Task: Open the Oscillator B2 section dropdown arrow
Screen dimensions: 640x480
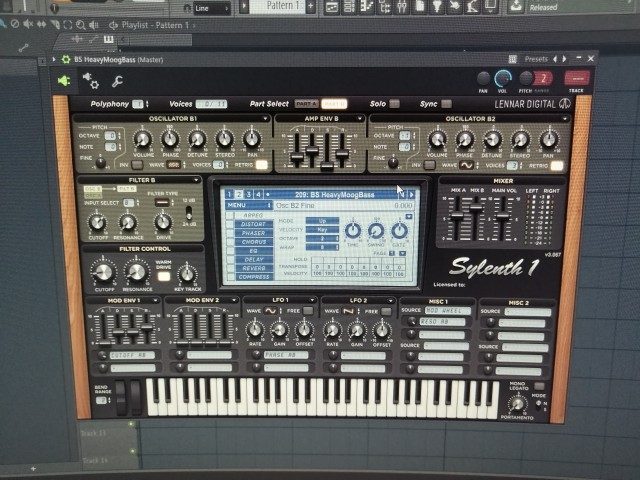Action: tap(565, 119)
